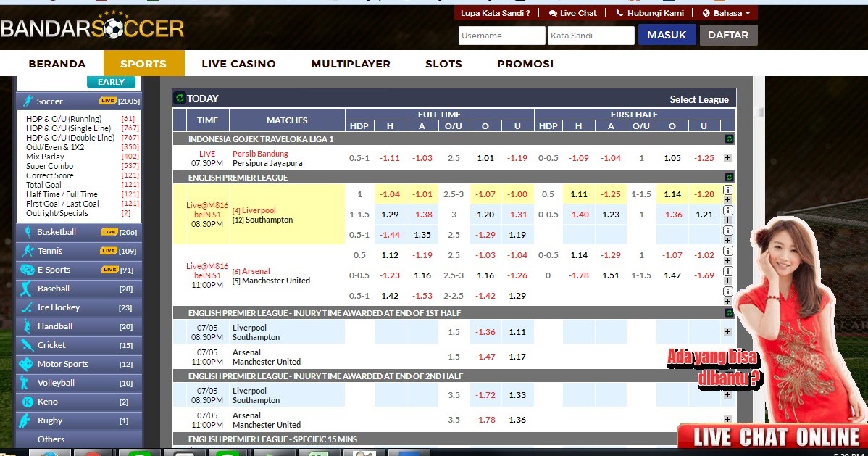Select the E-Sports gamepad icon

(27, 270)
